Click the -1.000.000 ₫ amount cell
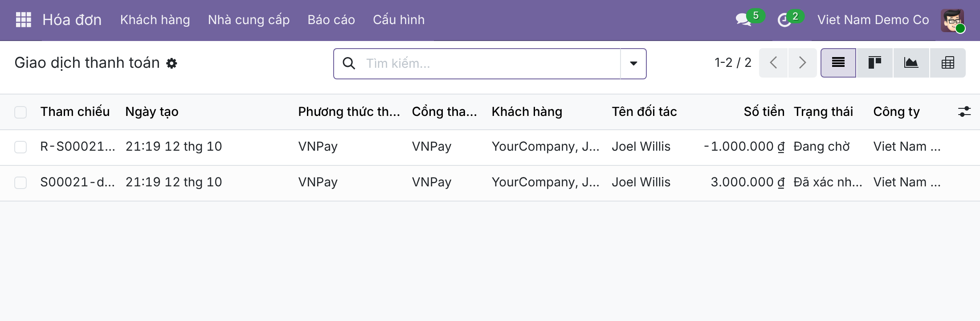The image size is (980, 321). [x=744, y=147]
